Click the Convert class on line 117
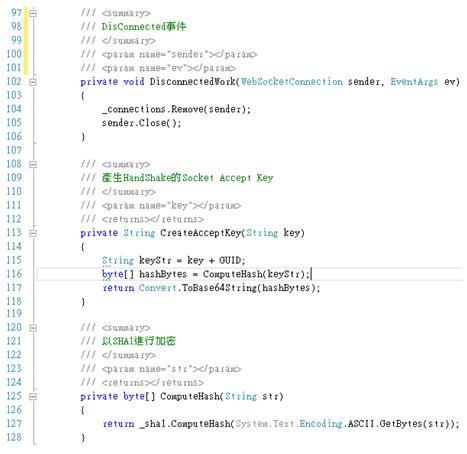467x454 pixels. (157, 288)
